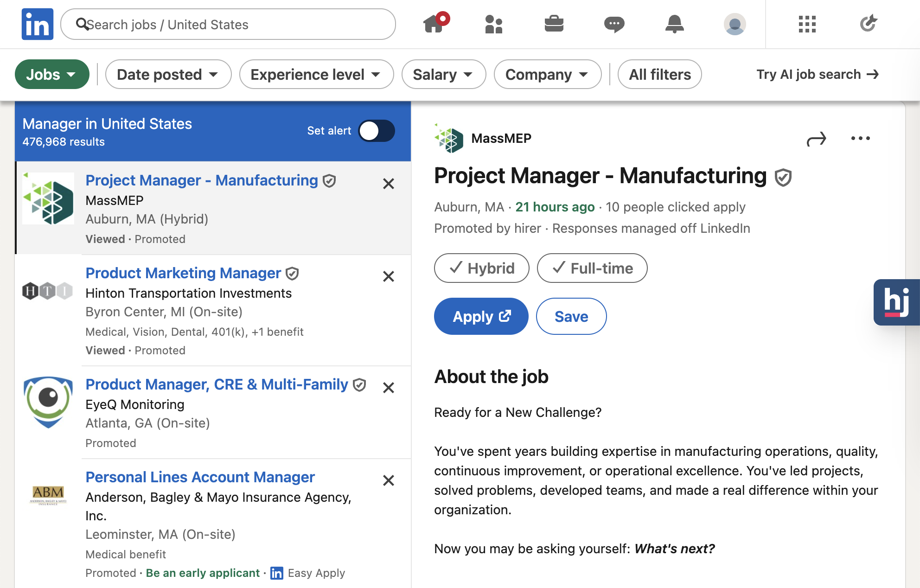Click Try AI job search link
The width and height of the screenshot is (920, 588).
(x=818, y=74)
